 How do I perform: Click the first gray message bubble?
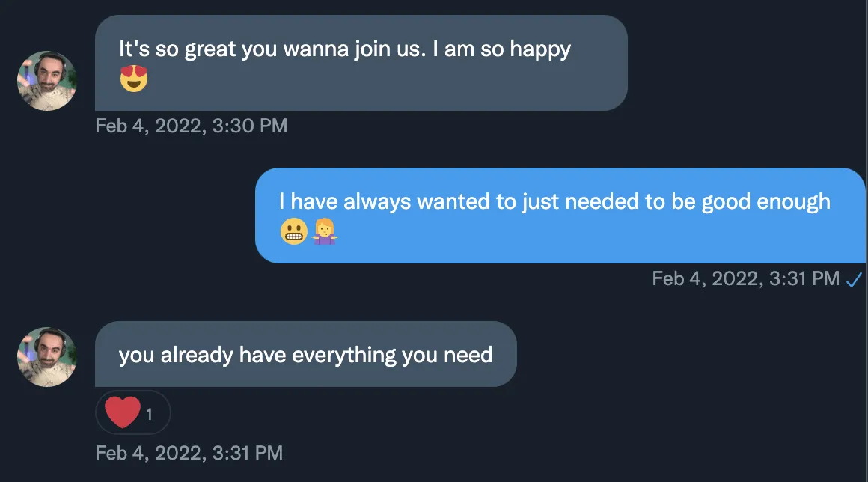359,62
